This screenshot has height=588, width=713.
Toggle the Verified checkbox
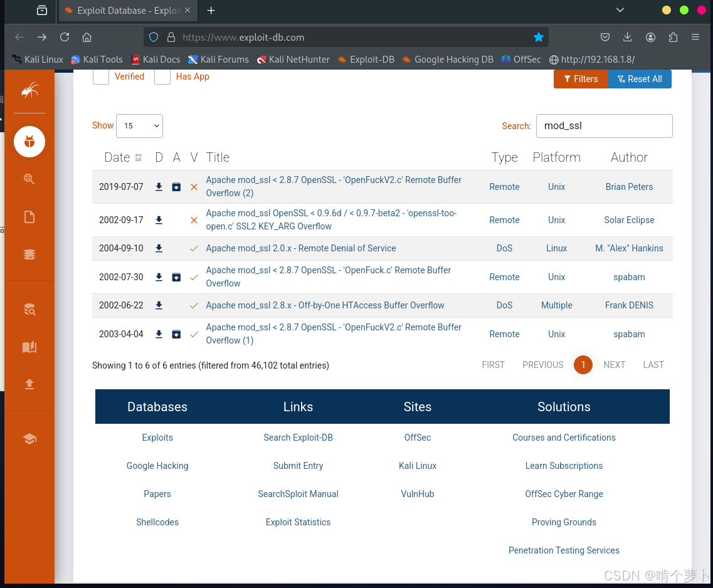coord(101,77)
